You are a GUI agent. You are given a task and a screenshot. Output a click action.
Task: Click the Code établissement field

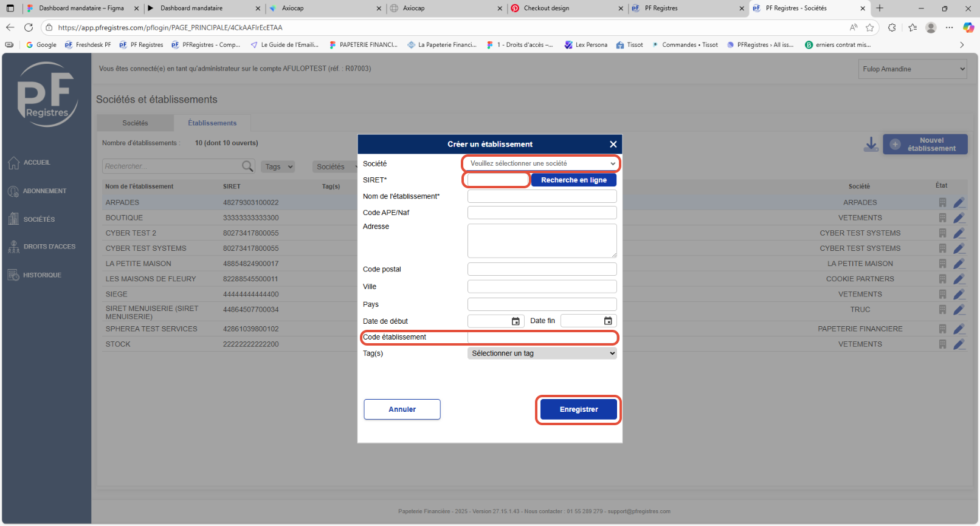tap(542, 337)
